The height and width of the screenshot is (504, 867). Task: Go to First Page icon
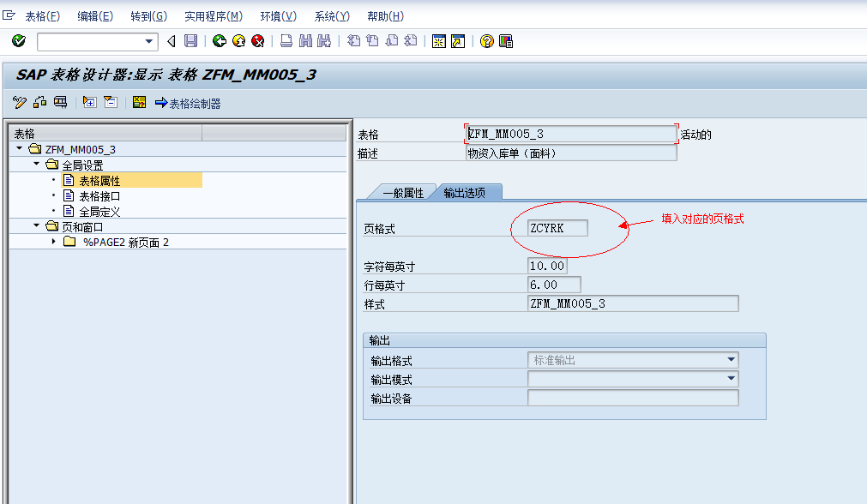[354, 41]
